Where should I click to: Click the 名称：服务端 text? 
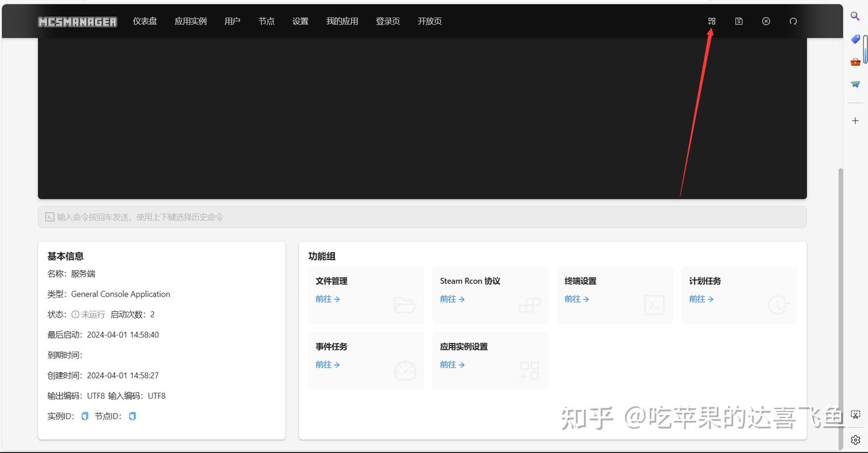coord(71,274)
